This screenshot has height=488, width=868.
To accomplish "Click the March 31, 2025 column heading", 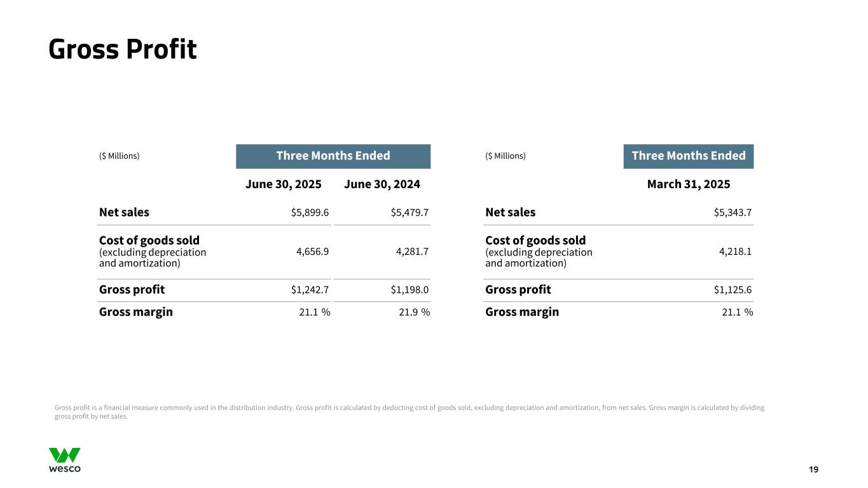I will [x=688, y=184].
